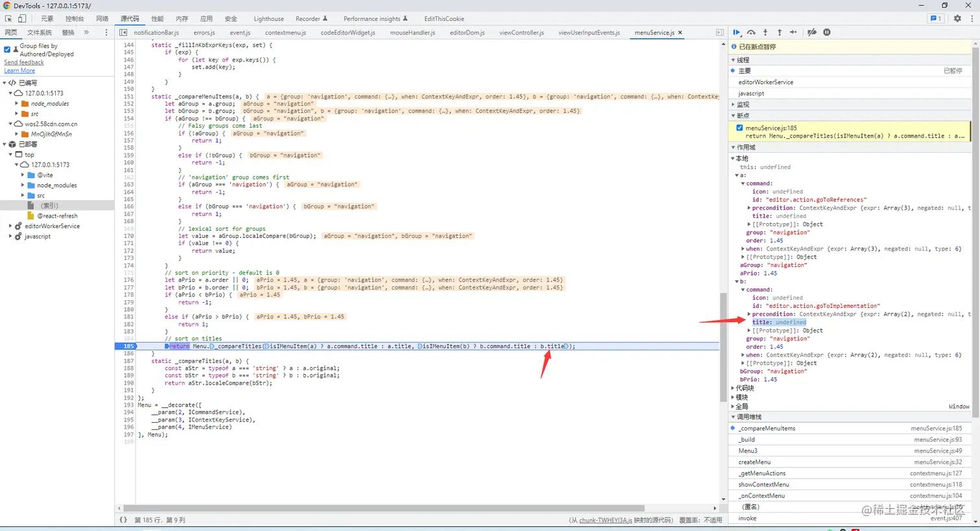Click the Send feedback link
This screenshot has width=980, height=531.
coord(23,62)
